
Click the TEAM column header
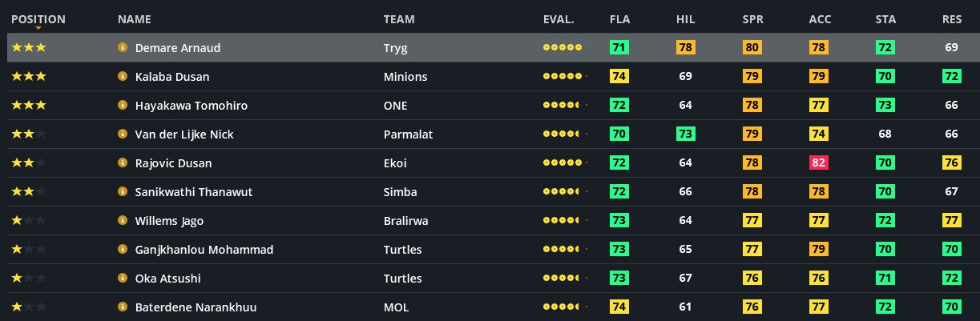399,19
